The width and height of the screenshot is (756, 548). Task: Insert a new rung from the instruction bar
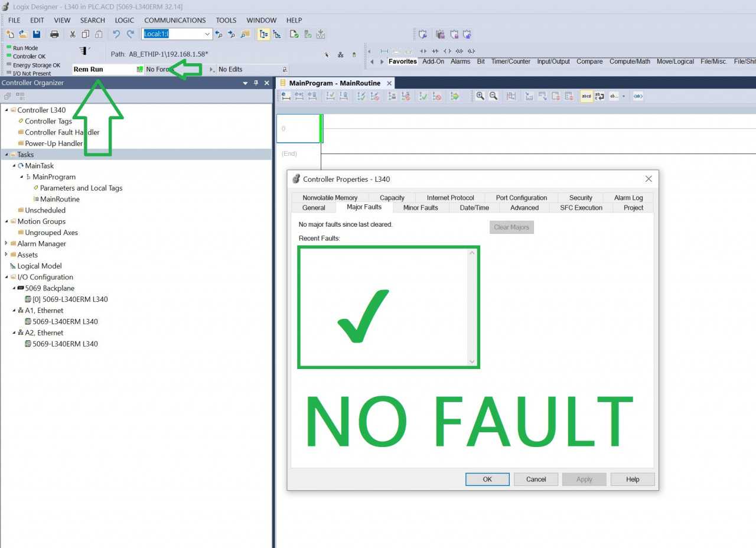pos(384,51)
